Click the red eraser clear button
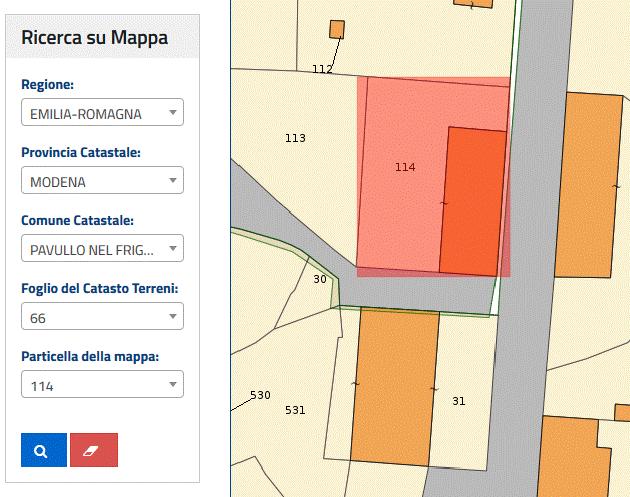This screenshot has width=630, height=497. [x=94, y=450]
